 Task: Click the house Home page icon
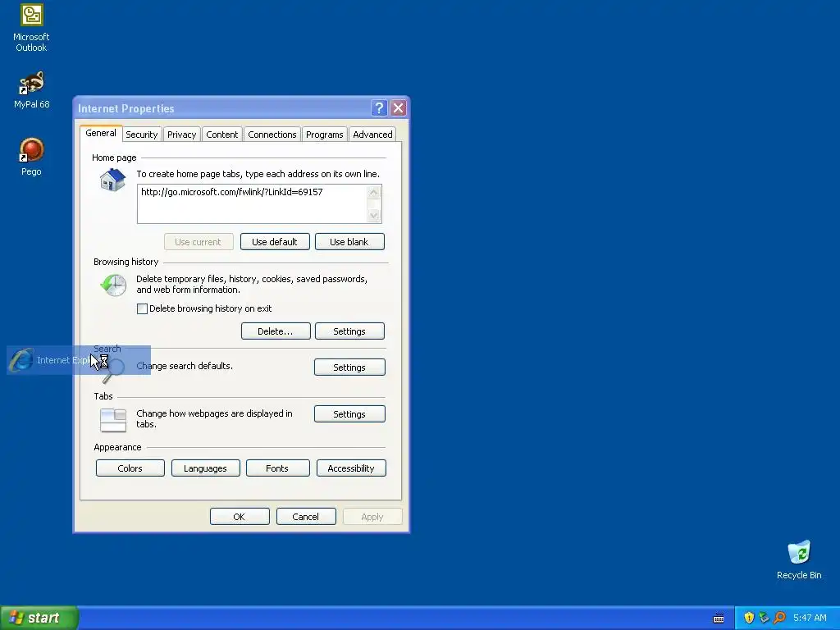pyautogui.click(x=112, y=180)
